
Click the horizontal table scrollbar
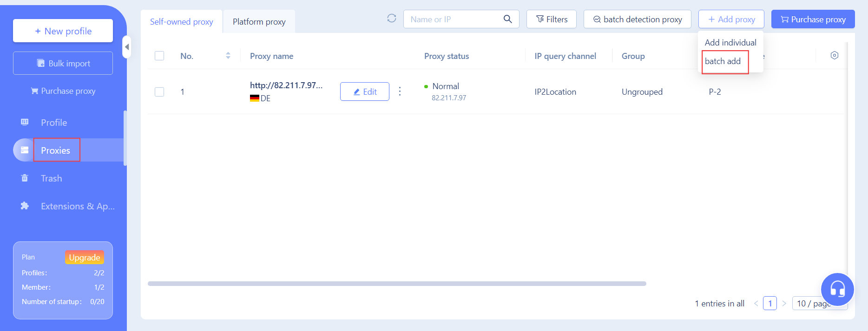[396, 284]
